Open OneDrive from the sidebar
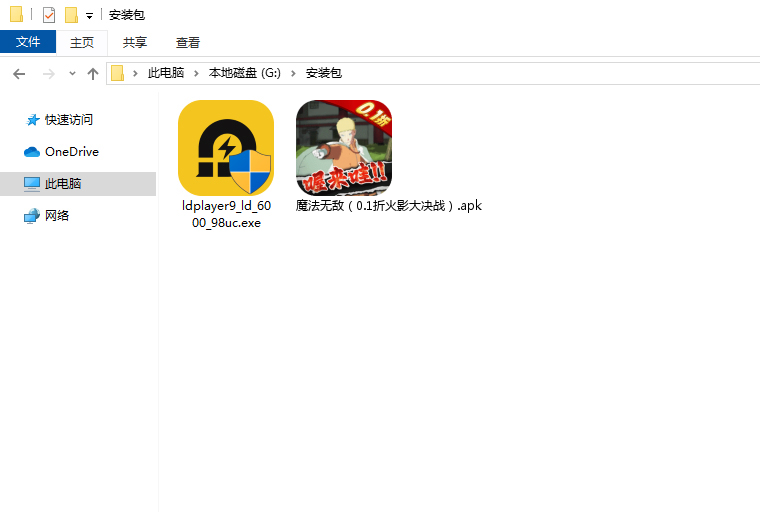The width and height of the screenshot is (760, 512). coord(71,152)
